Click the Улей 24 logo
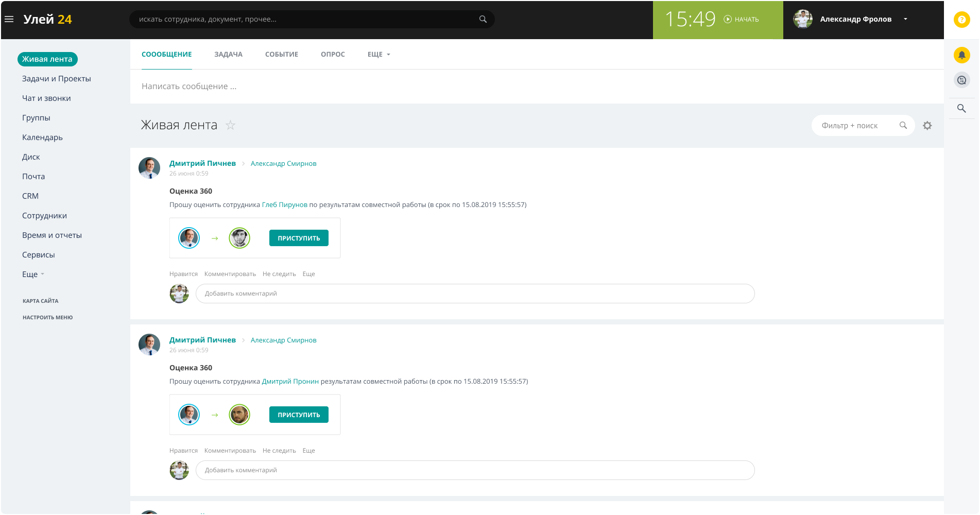 tap(47, 20)
